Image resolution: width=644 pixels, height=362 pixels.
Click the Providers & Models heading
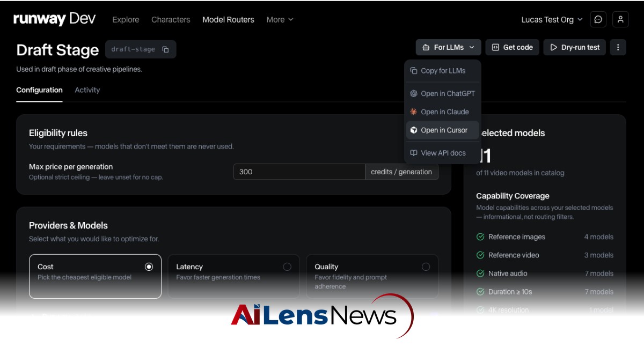coord(68,225)
